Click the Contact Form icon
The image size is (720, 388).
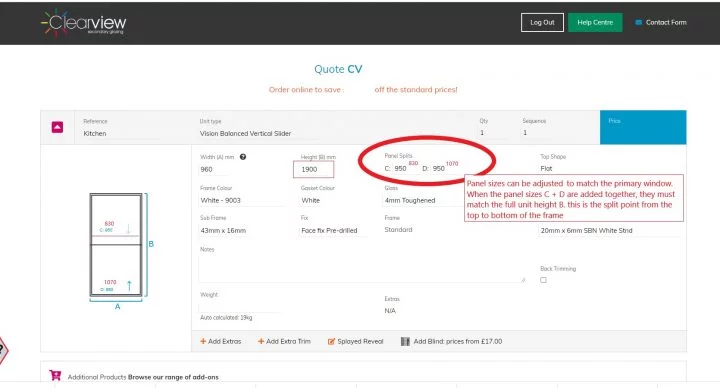(x=638, y=22)
